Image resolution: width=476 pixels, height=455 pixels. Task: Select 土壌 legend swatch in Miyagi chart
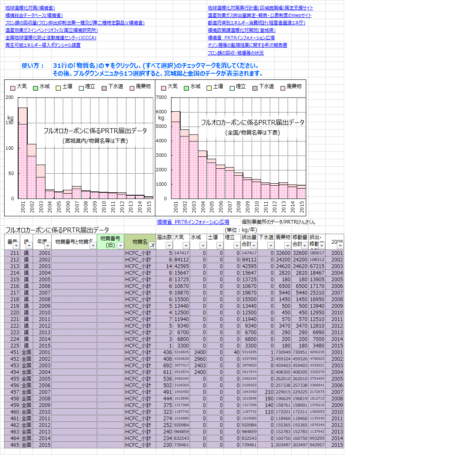[x=58, y=88]
